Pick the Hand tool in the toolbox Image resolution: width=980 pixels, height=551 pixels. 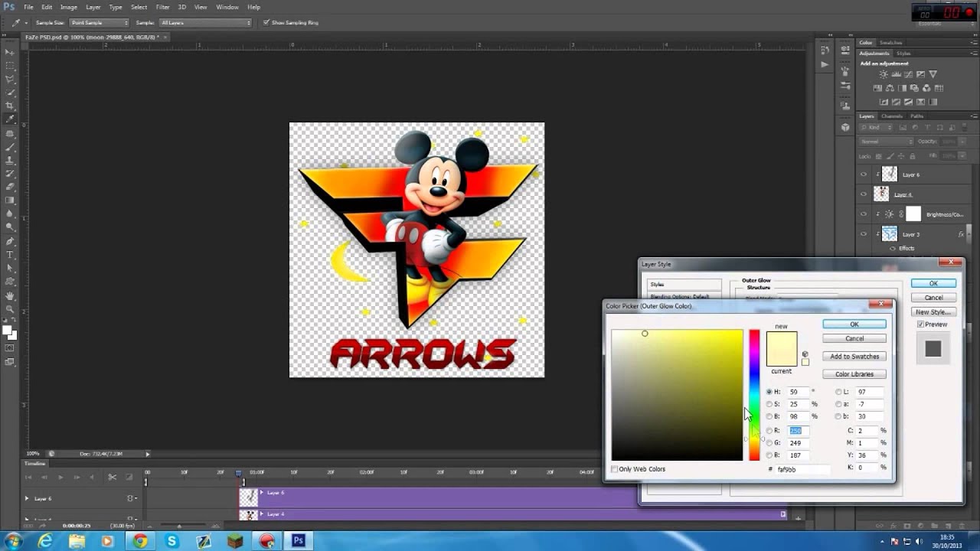pyautogui.click(x=10, y=295)
